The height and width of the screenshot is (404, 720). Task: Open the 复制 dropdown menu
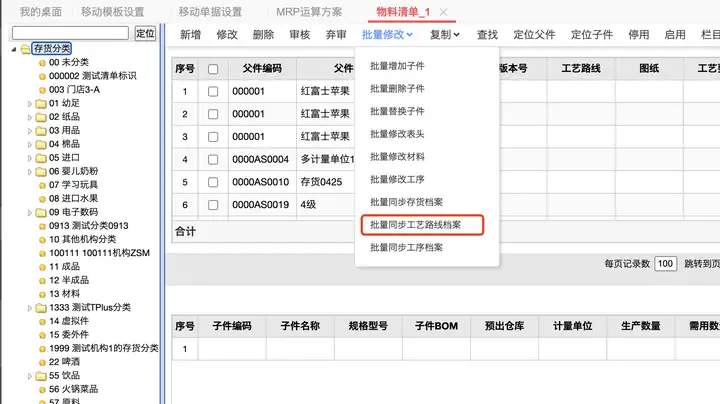444,35
